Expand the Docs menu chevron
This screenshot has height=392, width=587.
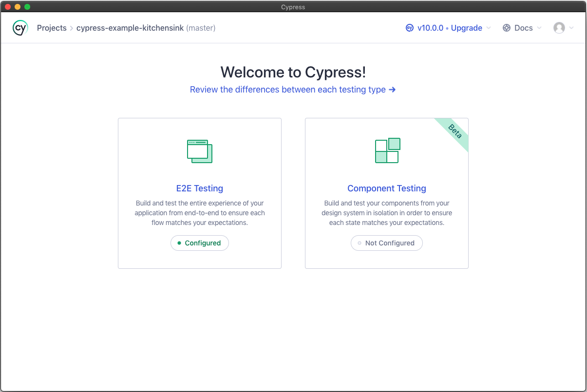pyautogui.click(x=539, y=28)
